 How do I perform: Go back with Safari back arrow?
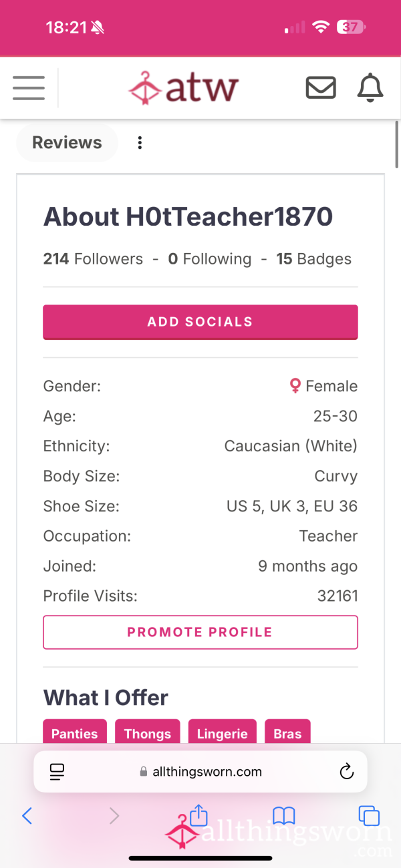tap(27, 815)
